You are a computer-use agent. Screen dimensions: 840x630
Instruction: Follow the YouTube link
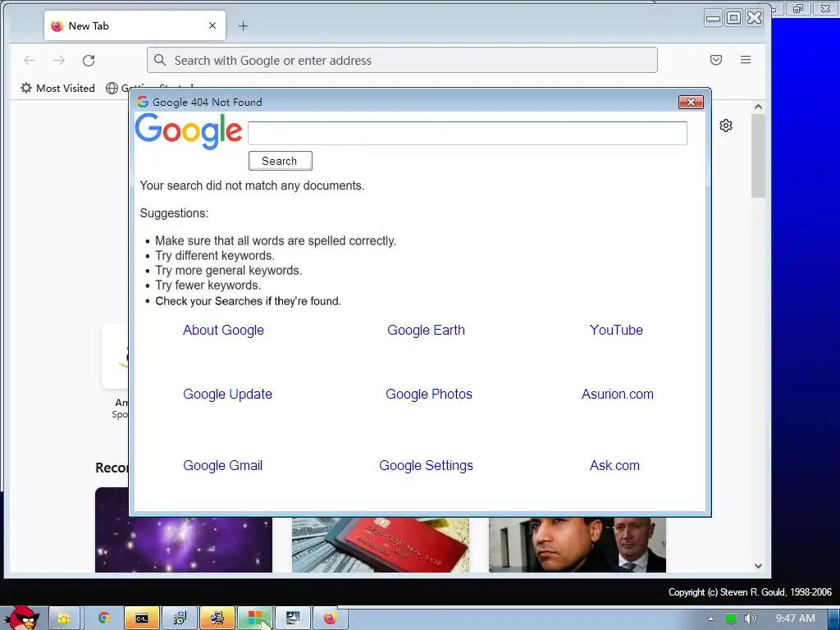[616, 330]
